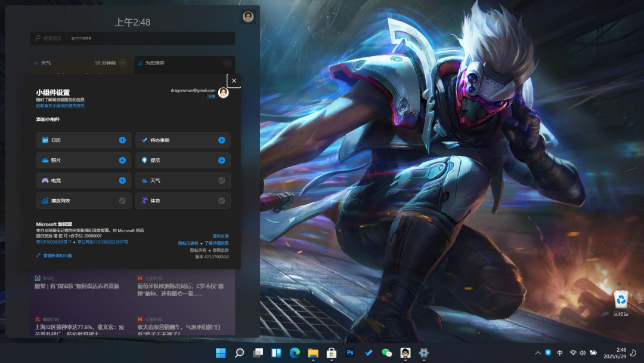Click the dragonsman@gmail.com account text
The height and width of the screenshot is (363, 644).
coord(193,90)
